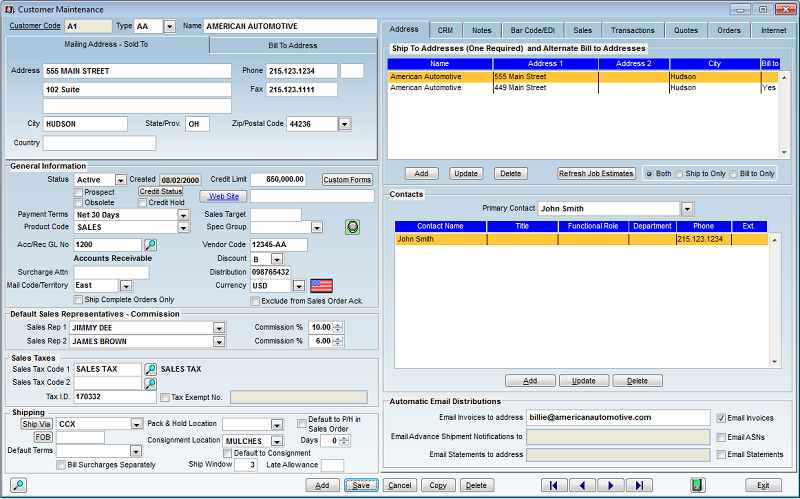Screen dimensions: 800x499
Task: Open the Primary Contact dropdown
Action: point(687,209)
